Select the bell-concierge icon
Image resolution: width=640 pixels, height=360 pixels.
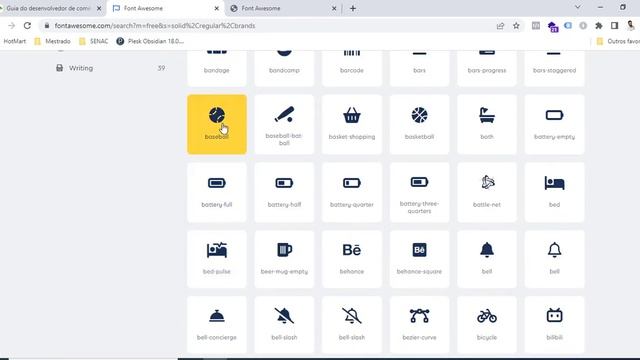(x=217, y=325)
